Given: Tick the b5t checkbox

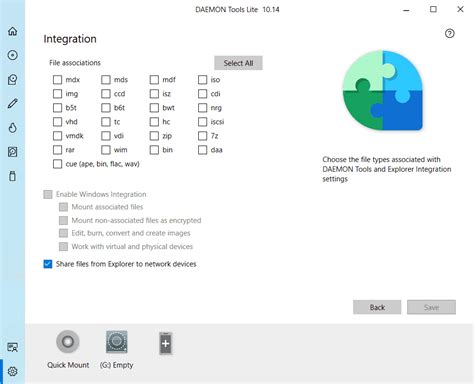Looking at the screenshot, I should click(x=57, y=108).
